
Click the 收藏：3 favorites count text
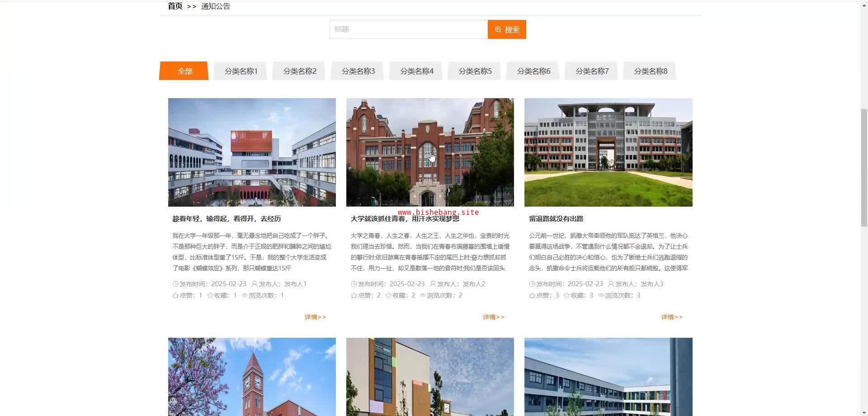[x=582, y=295]
